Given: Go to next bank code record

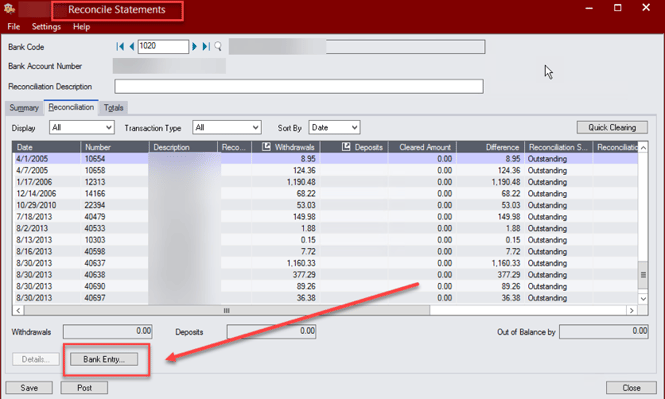Looking at the screenshot, I should coord(194,46).
